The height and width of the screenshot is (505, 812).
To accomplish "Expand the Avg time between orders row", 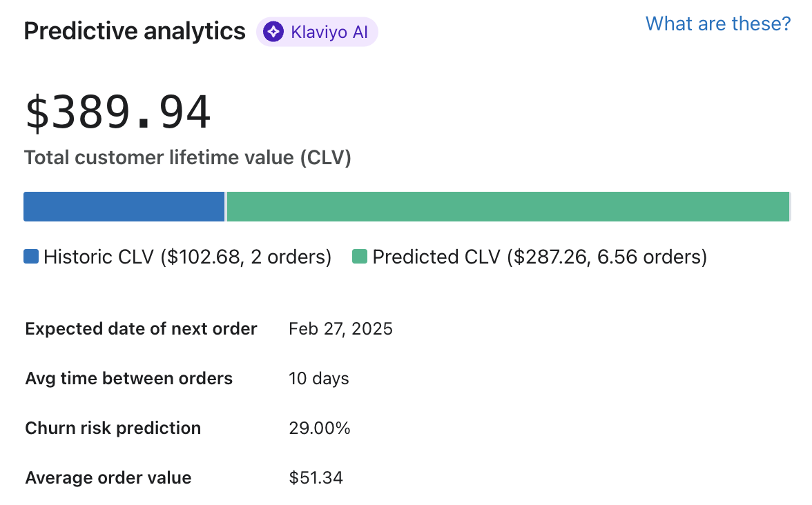I will (128, 379).
